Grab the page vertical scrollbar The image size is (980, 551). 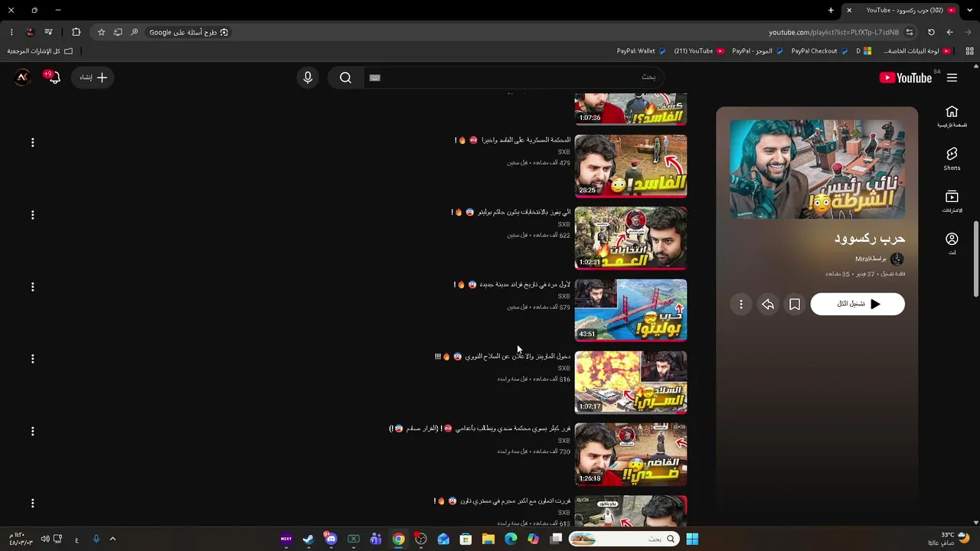975,259
